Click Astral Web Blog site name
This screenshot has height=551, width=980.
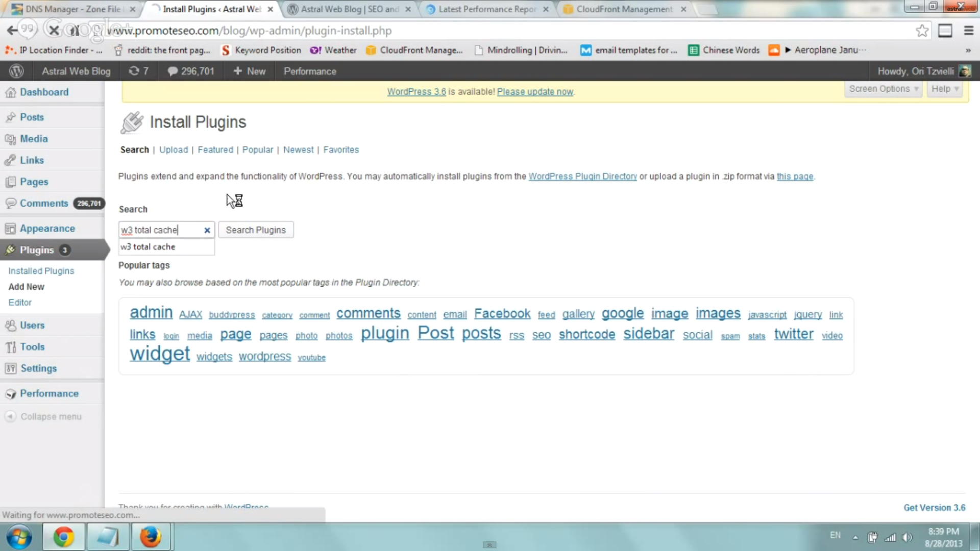(x=76, y=71)
